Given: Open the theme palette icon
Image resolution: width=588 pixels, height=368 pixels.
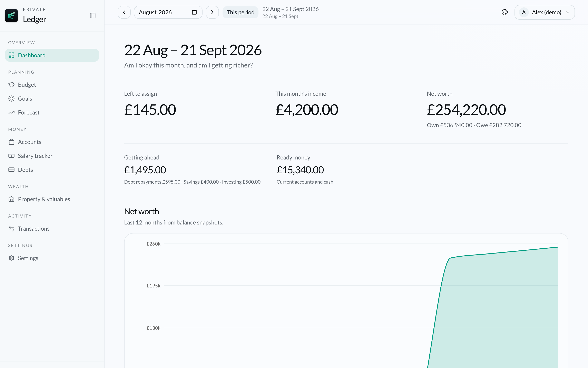Looking at the screenshot, I should (x=504, y=12).
